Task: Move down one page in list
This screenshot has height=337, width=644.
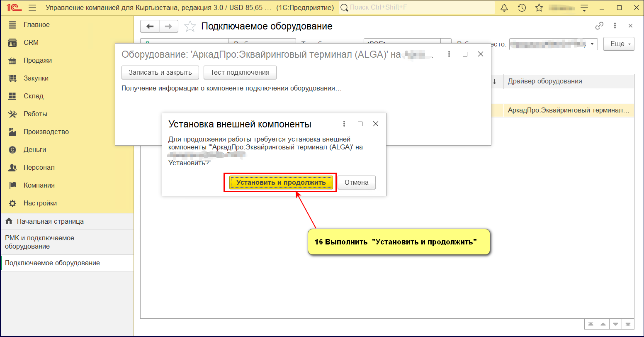Action: pos(616,324)
